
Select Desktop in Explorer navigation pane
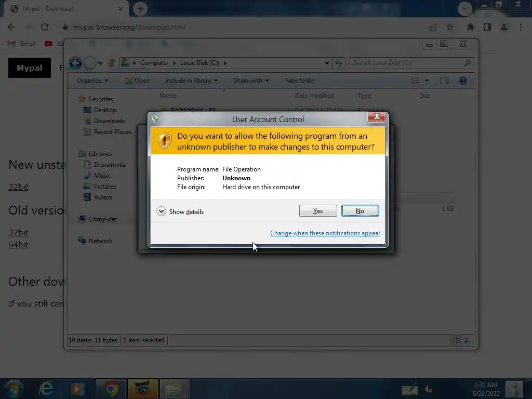pos(105,110)
